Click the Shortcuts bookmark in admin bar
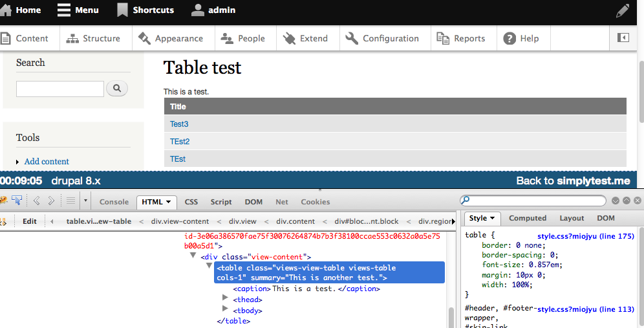The width and height of the screenshot is (644, 328). click(x=145, y=10)
